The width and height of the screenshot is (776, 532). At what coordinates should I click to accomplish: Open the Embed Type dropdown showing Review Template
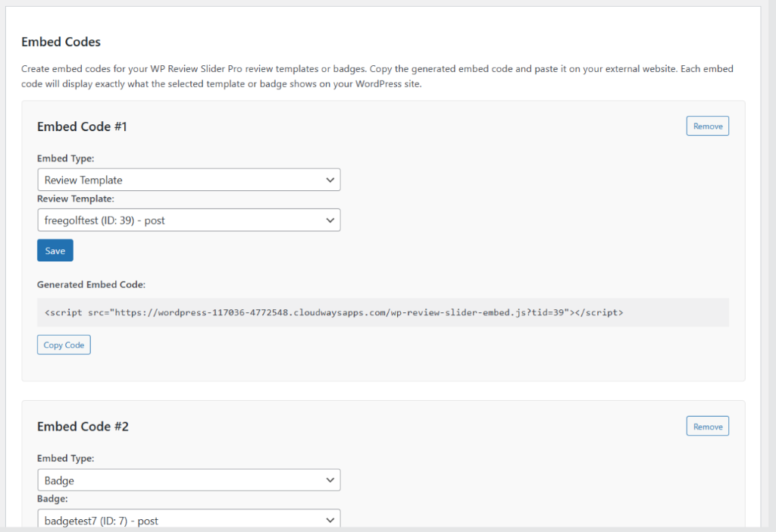(188, 180)
